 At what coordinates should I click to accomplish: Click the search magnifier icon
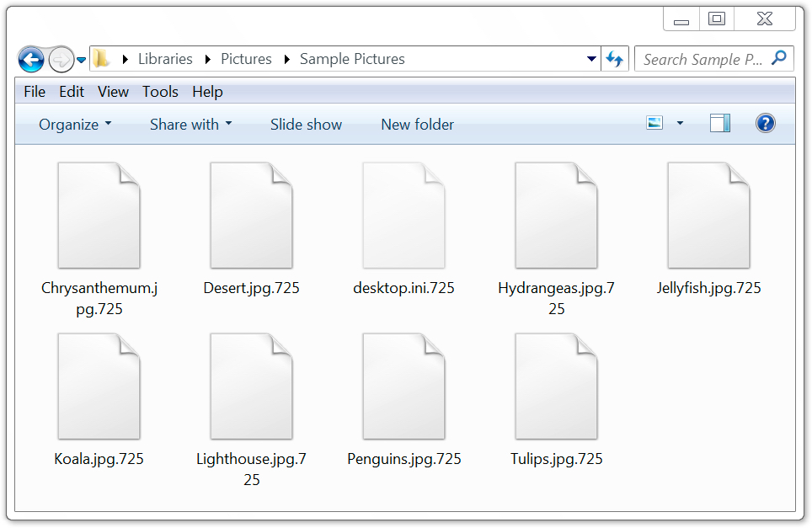point(778,58)
